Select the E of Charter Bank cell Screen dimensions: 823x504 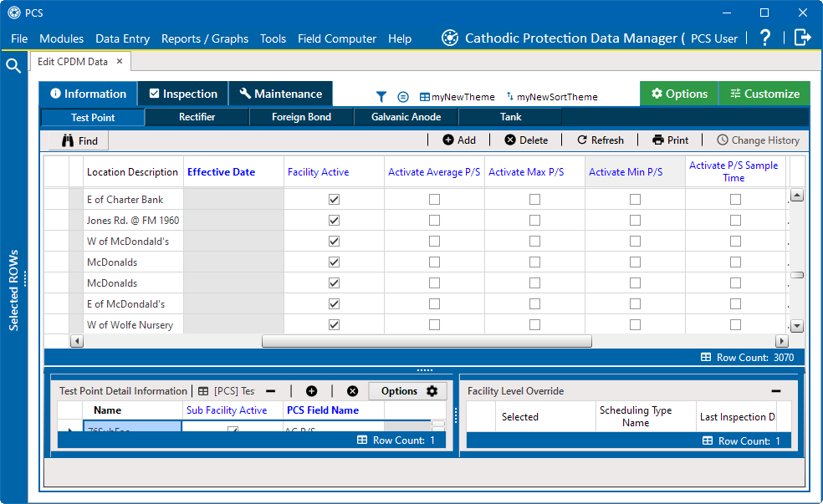pos(133,199)
